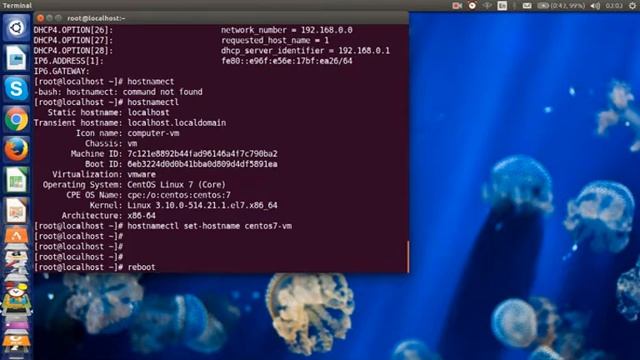Click the Terminal label in top panel

pos(17,5)
